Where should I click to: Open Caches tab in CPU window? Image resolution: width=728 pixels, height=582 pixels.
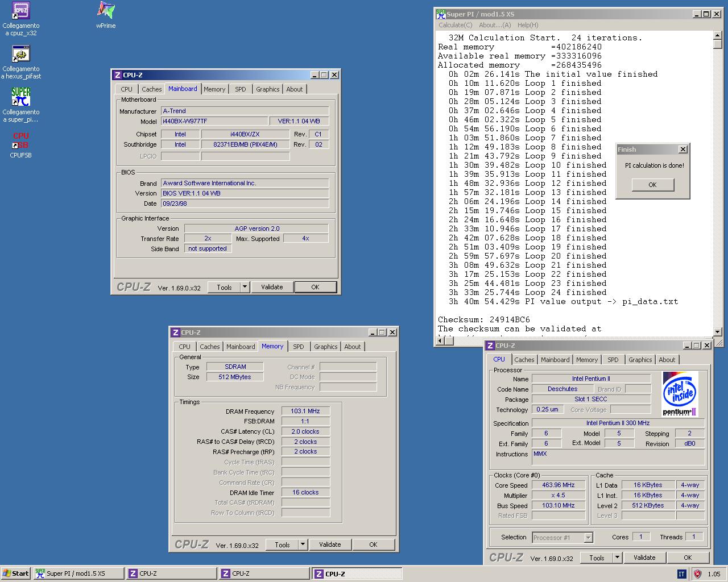pyautogui.click(x=524, y=360)
